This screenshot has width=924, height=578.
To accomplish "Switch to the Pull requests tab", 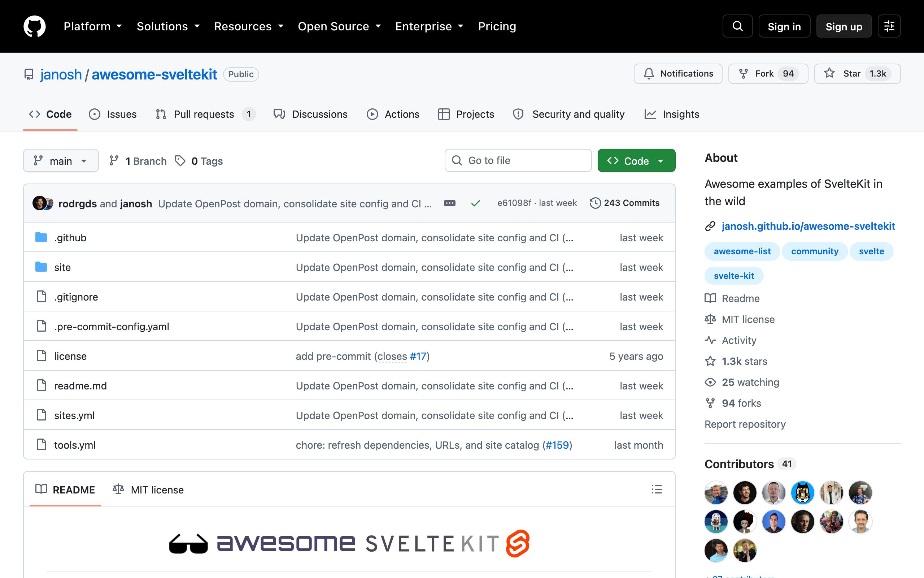I will 205,114.
